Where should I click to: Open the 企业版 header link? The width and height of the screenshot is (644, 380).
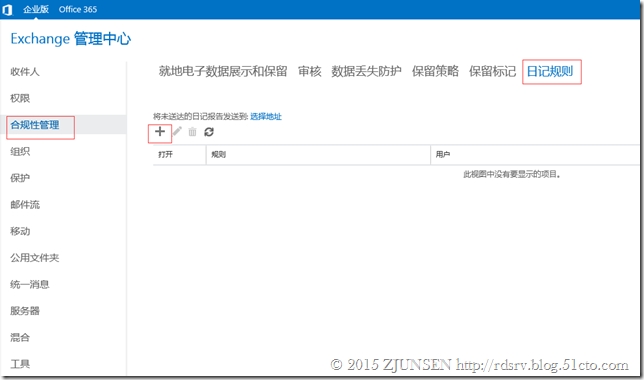36,9
